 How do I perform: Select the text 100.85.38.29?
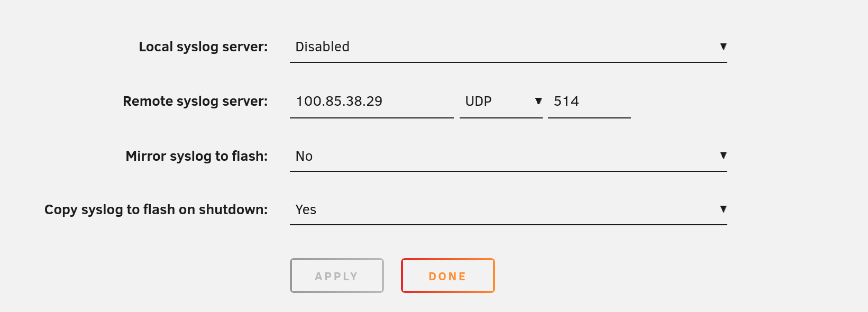tap(339, 102)
